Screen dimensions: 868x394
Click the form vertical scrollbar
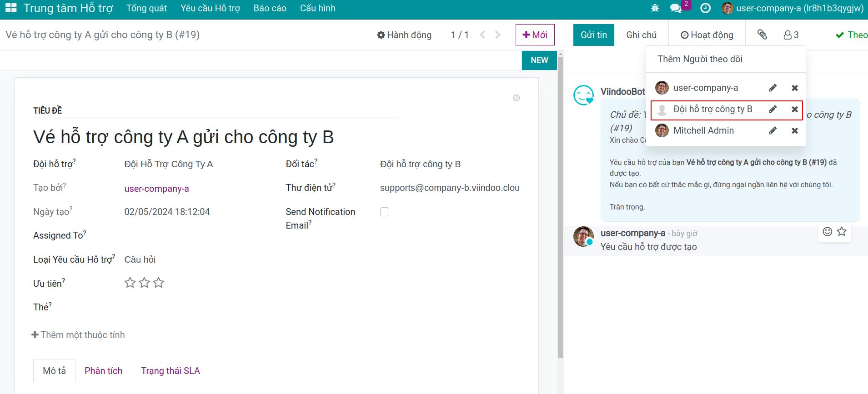pyautogui.click(x=560, y=207)
